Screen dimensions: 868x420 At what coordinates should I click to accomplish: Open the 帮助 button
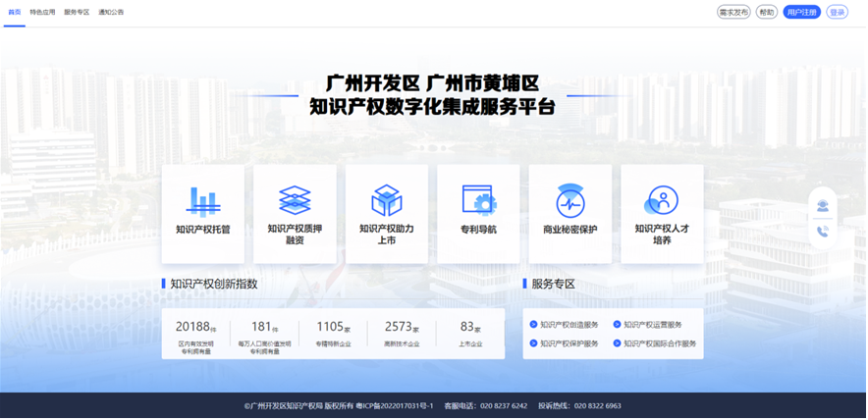click(767, 12)
